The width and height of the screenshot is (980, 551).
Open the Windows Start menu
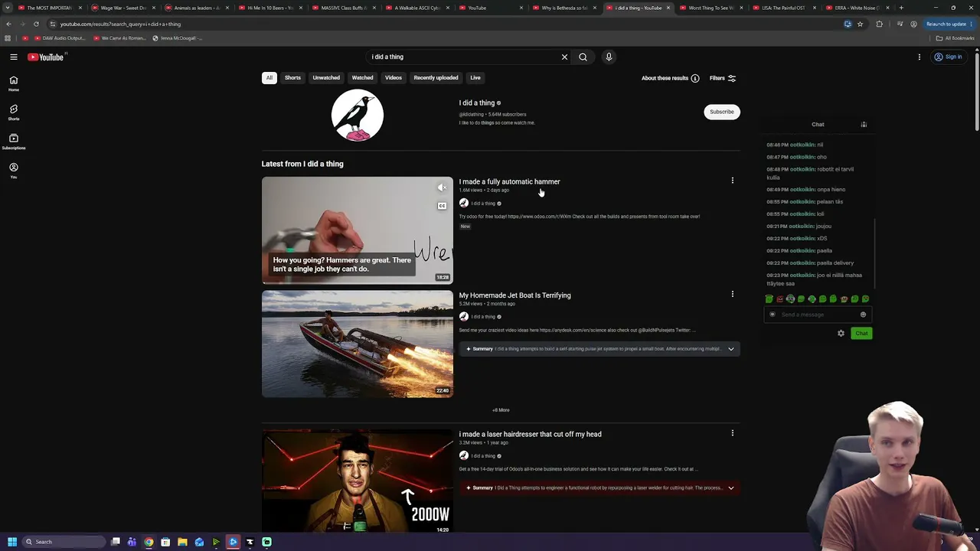click(x=11, y=542)
